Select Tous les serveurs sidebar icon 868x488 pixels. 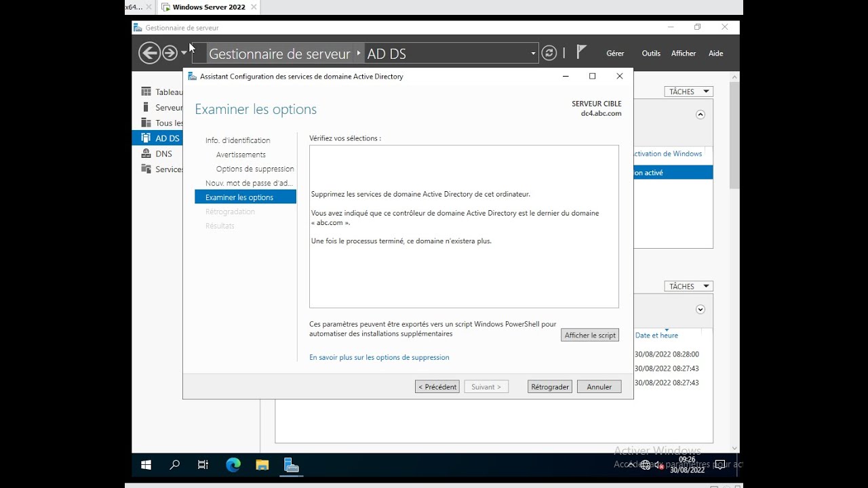click(146, 123)
